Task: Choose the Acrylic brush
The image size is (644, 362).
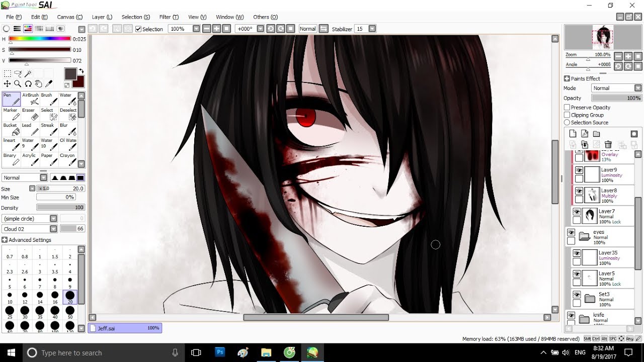Action: (30, 159)
